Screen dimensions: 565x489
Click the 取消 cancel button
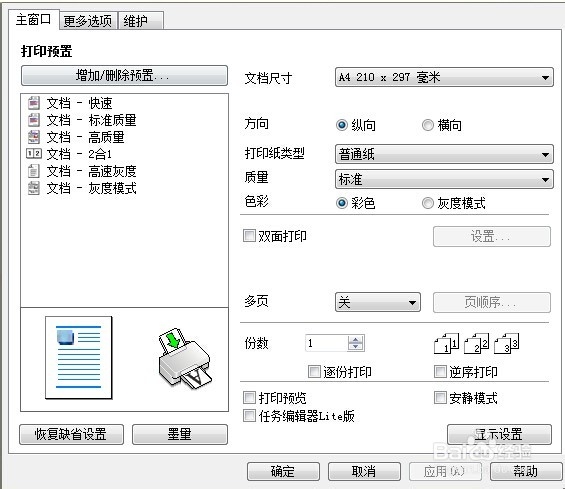pyautogui.click(x=364, y=471)
